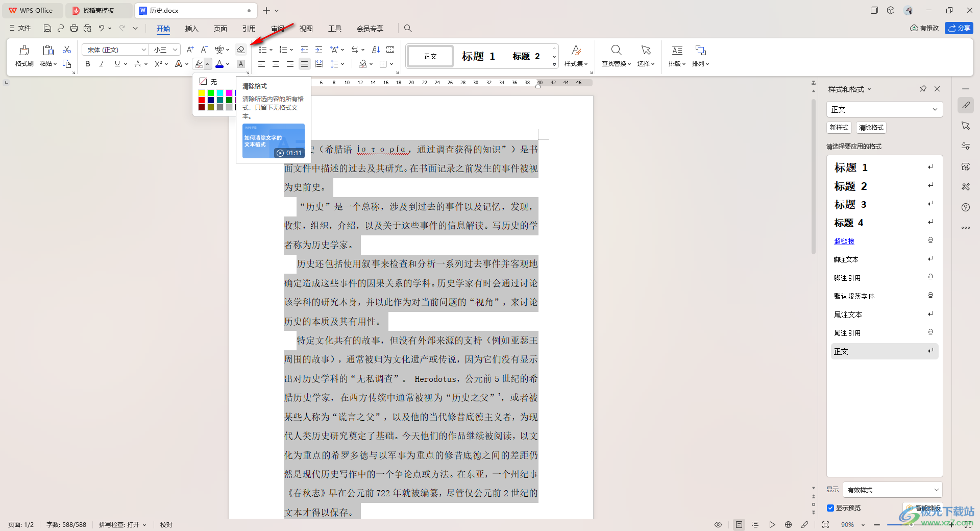Pick the bright green highlight swatch
The width and height of the screenshot is (980, 531).
click(211, 93)
